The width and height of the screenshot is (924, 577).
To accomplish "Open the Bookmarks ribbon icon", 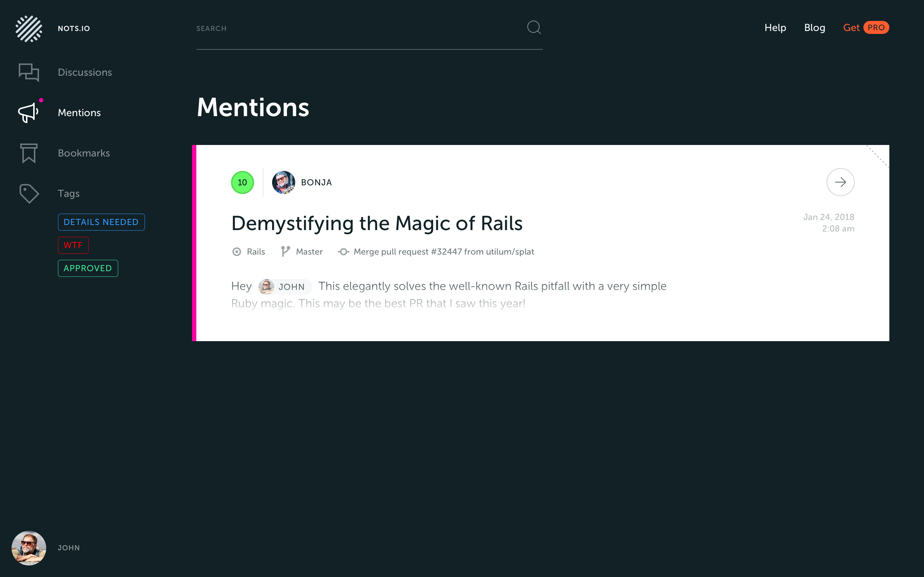I will point(29,153).
